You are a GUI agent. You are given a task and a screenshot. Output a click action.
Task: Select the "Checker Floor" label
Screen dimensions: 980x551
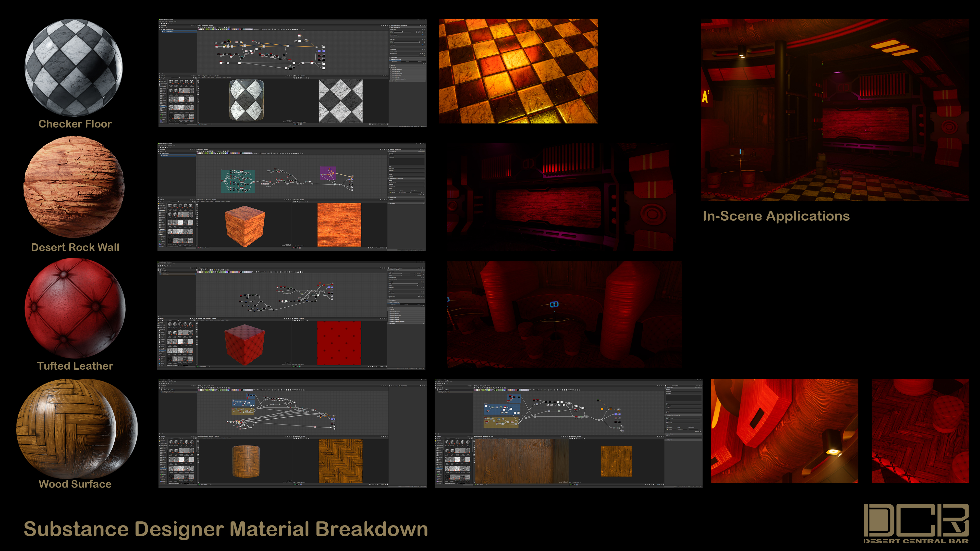click(x=75, y=124)
